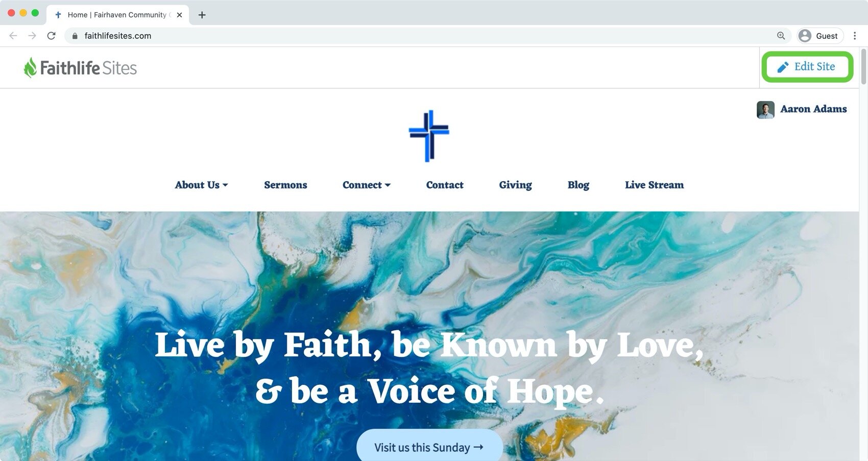Screen dimensions: 868x461
Task: Click the blue cross church logo
Action: [429, 136]
